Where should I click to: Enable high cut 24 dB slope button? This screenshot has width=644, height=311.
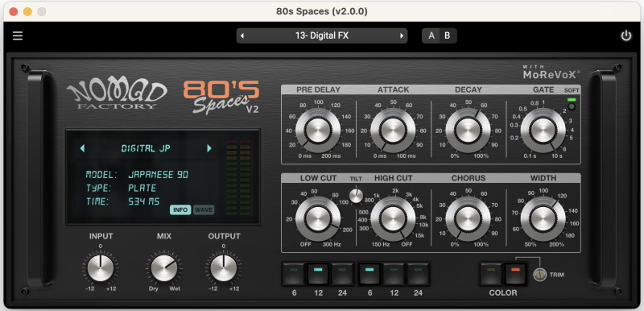point(418,274)
